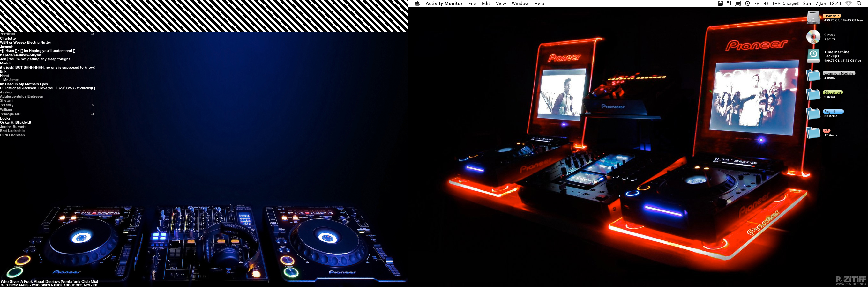This screenshot has width=868, height=287.
Task: Select contact Køpfàb/Lûçkžëh/Âlkÿøn
Action: pyautogui.click(x=20, y=55)
